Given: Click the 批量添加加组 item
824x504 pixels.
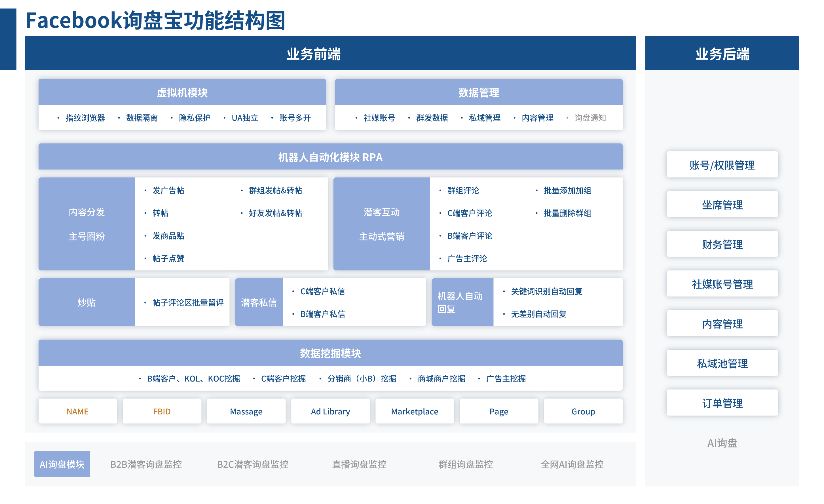Looking at the screenshot, I should point(567,190).
